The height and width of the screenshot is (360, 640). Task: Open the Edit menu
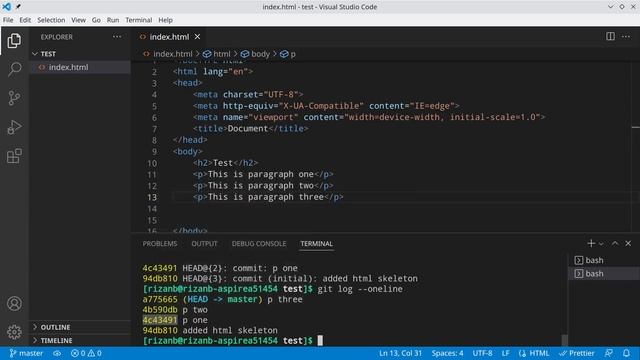(x=25, y=20)
